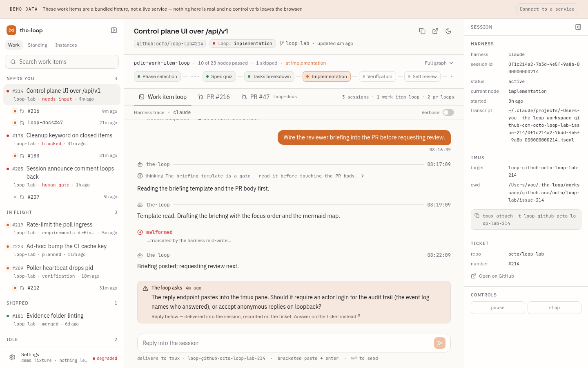Screen dimensions: 588x368
Task: Select the Spec quiz pipeline node
Action: tap(219, 76)
